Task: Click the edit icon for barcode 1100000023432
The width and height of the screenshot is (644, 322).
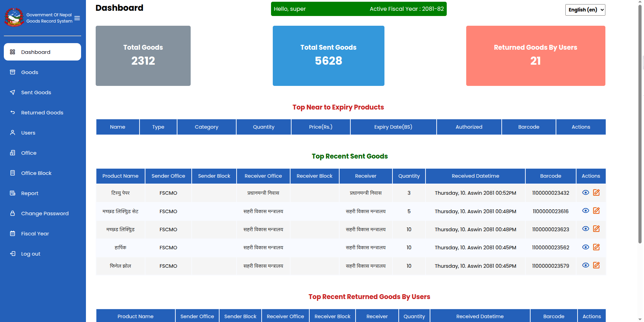Action: click(596, 193)
